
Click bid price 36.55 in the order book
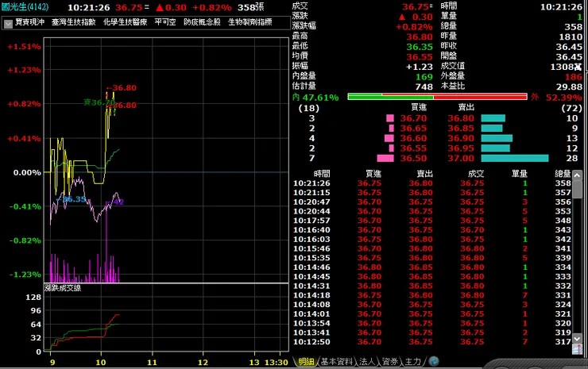click(x=413, y=148)
